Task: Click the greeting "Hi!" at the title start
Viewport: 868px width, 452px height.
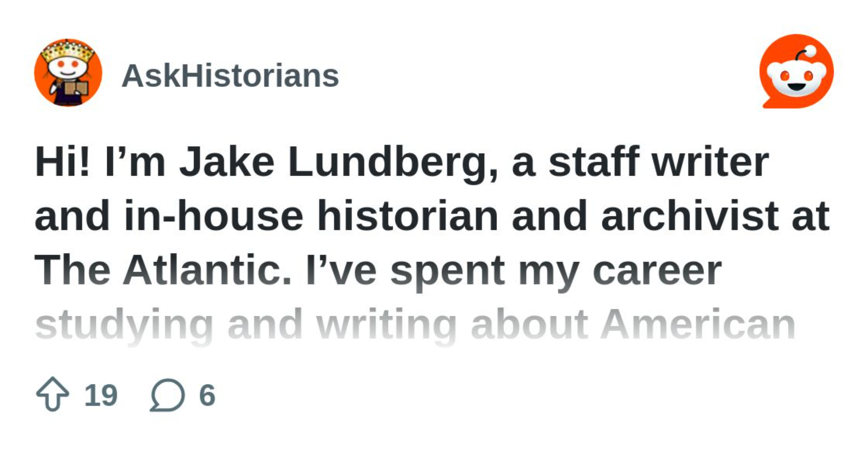Action: click(62, 162)
